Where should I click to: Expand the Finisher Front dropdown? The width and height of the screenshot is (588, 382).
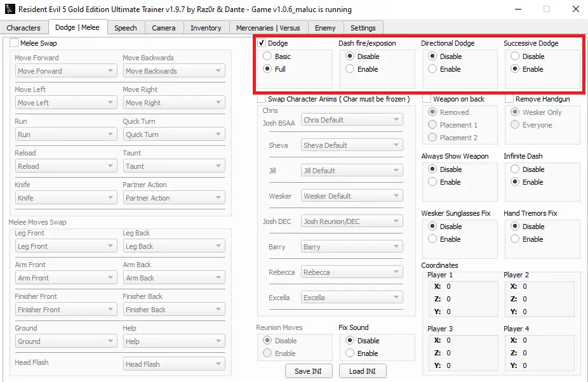pos(66,310)
